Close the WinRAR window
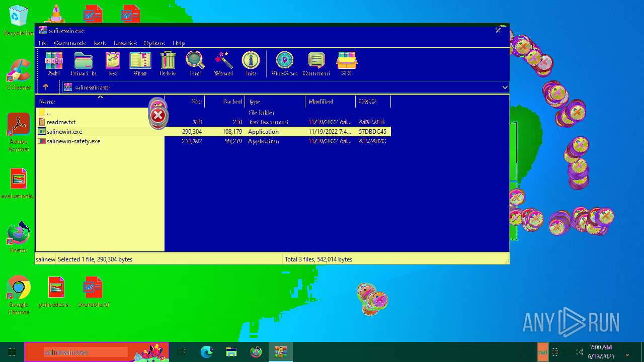 coord(498,30)
